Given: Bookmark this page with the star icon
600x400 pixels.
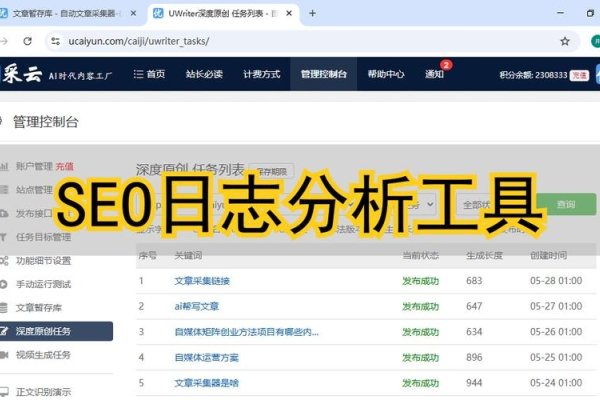Looking at the screenshot, I should [565, 41].
